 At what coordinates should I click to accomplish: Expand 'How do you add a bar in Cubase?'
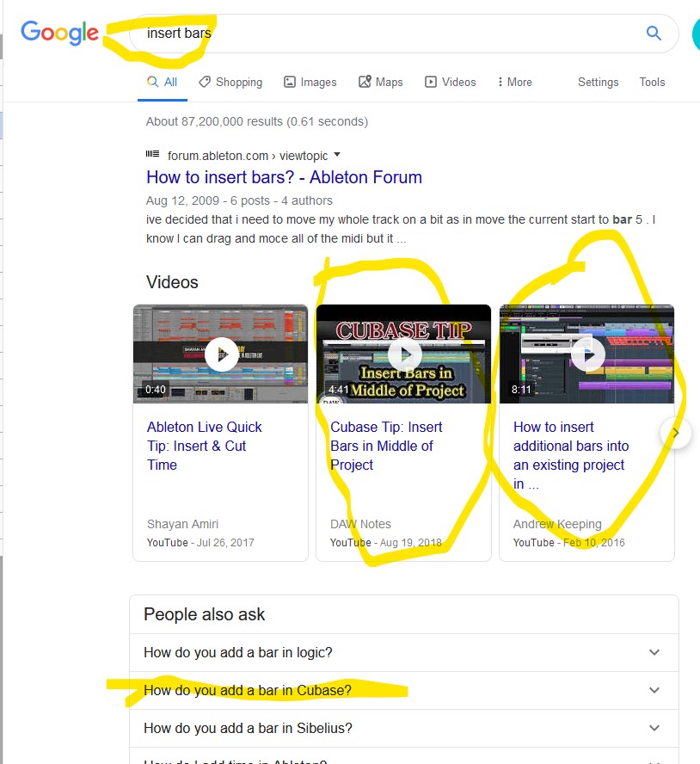click(x=404, y=690)
